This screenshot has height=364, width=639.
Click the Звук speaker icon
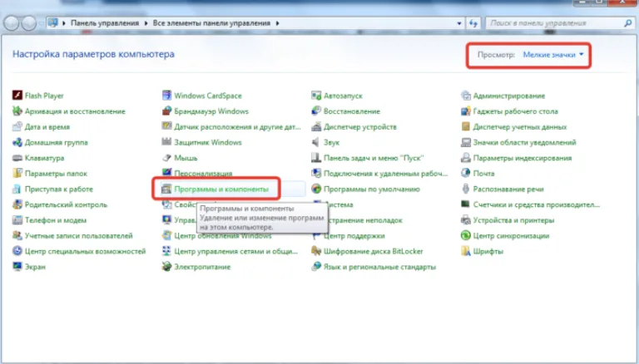point(316,142)
